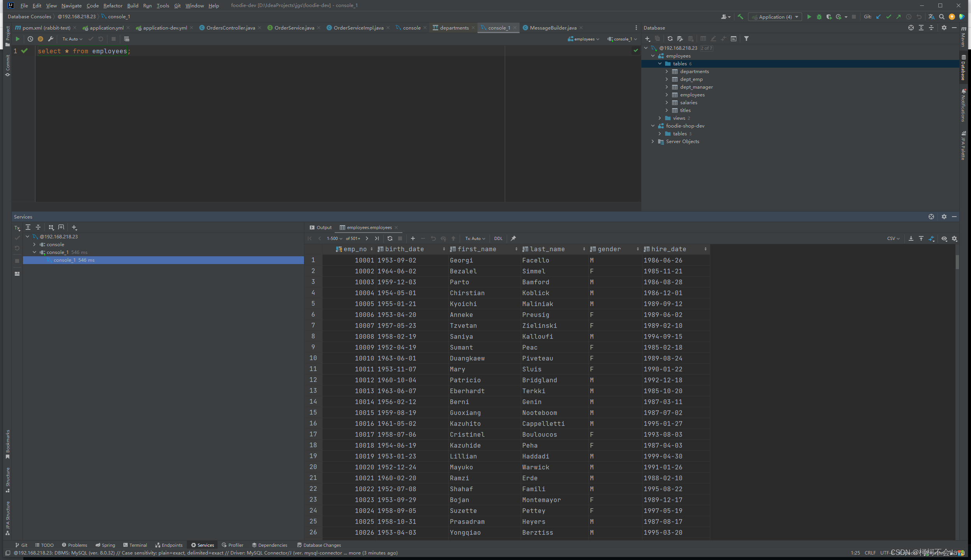This screenshot has width=971, height=560.
Task: Open the CSV export format dropdown
Action: (893, 238)
